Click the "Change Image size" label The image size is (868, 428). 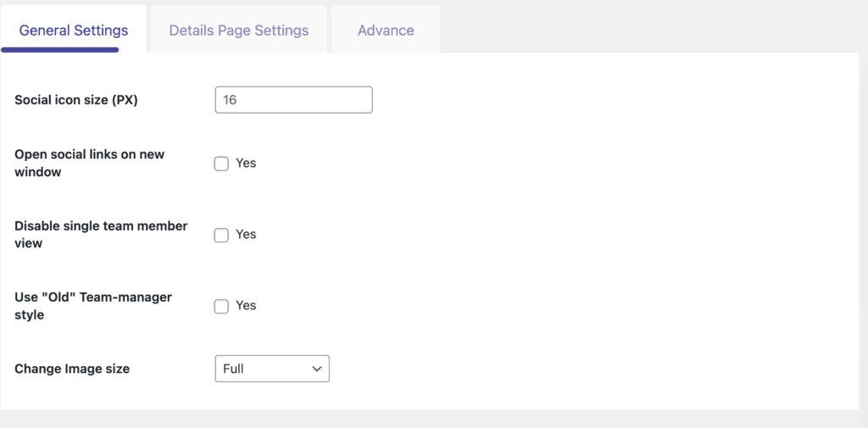72,369
